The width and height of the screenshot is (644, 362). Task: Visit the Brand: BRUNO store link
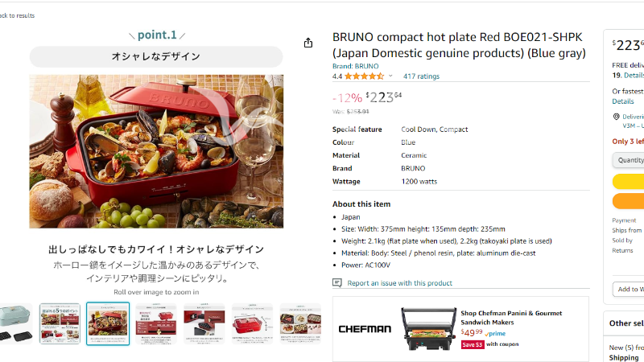(355, 66)
